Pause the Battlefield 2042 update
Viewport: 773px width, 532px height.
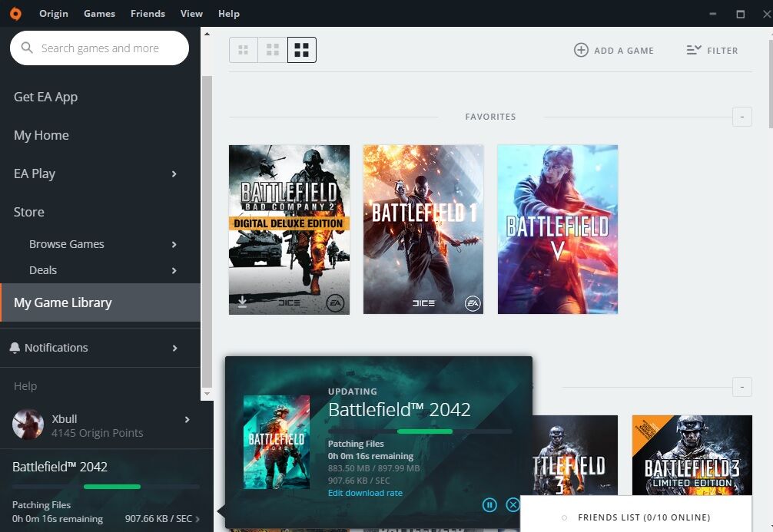(x=489, y=505)
